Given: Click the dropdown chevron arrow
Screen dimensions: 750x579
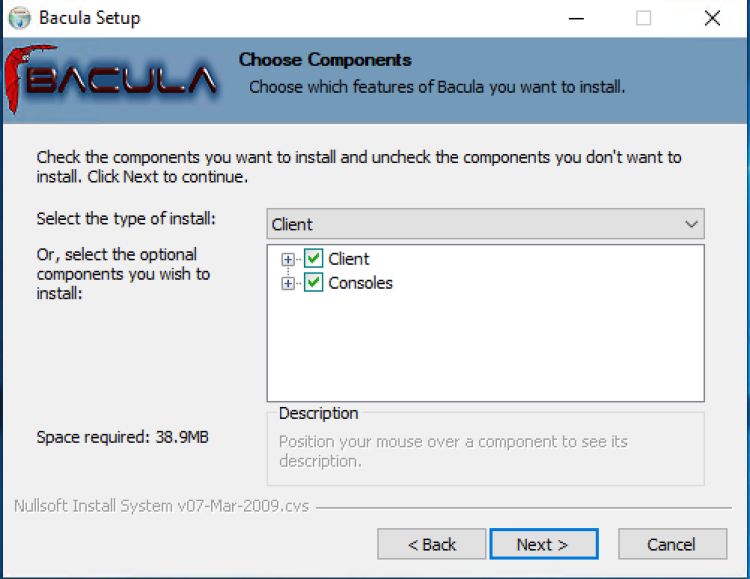Looking at the screenshot, I should pyautogui.click(x=691, y=224).
